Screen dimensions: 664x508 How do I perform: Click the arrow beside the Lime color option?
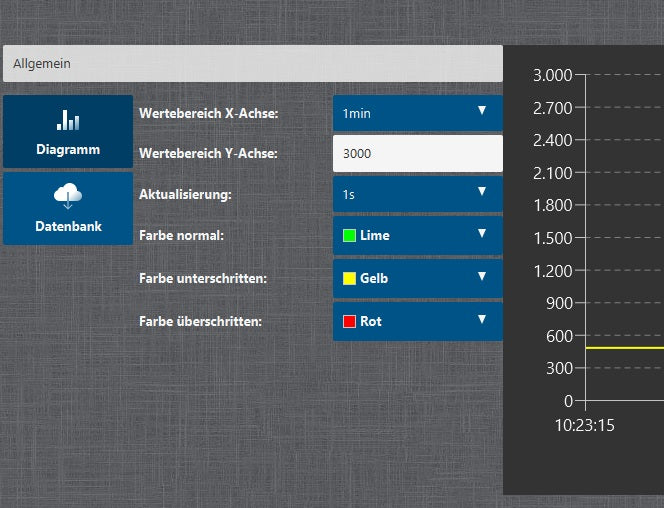[x=481, y=234]
